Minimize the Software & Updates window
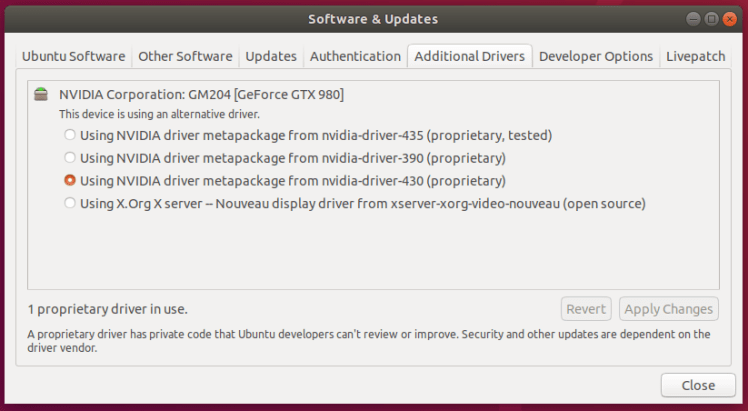 (693, 19)
